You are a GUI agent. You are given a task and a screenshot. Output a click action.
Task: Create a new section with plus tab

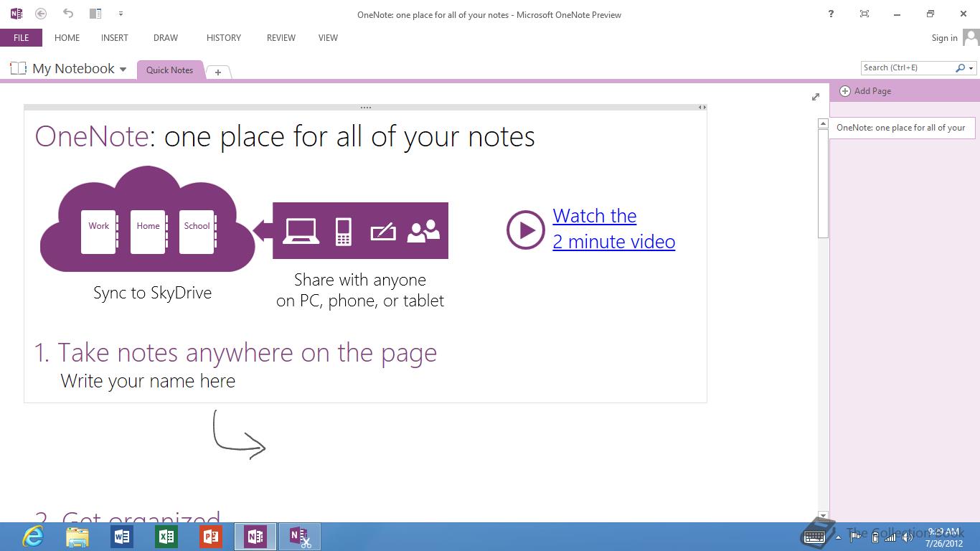(218, 72)
